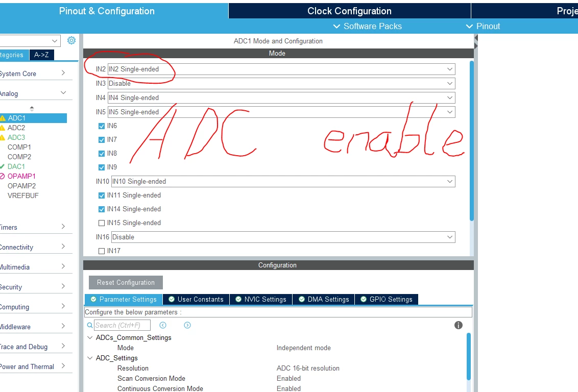Open the IN16 Disable dropdown
Image resolution: width=578 pixels, height=392 pixels.
283,237
